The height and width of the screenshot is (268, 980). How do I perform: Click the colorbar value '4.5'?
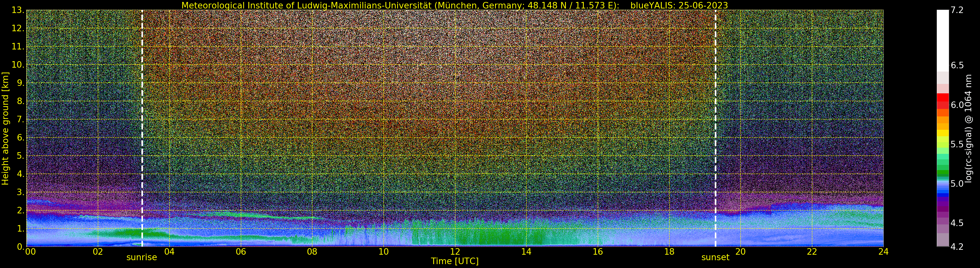(x=957, y=223)
